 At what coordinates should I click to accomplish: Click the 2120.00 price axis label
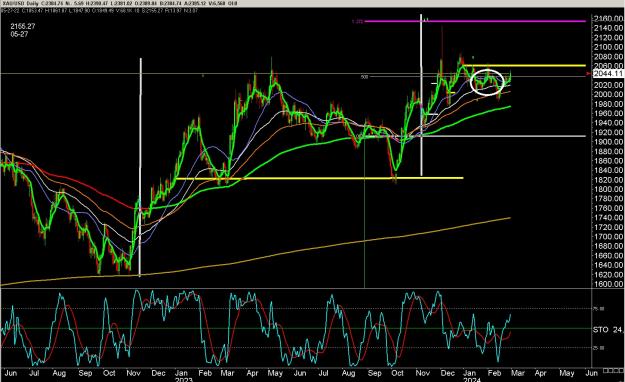click(608, 37)
